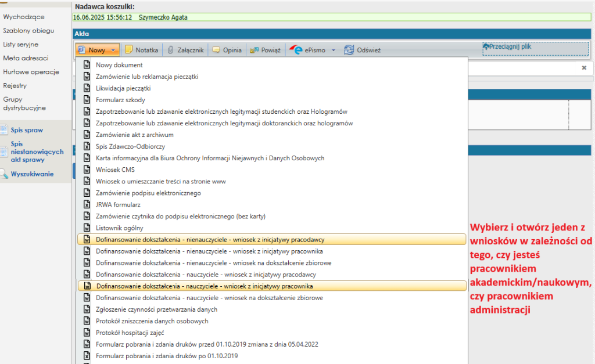Viewport: 595px width, 364px height.
Task: Select nauczyciele wniosek z inicjatywy pracownika
Action: pos(272,286)
